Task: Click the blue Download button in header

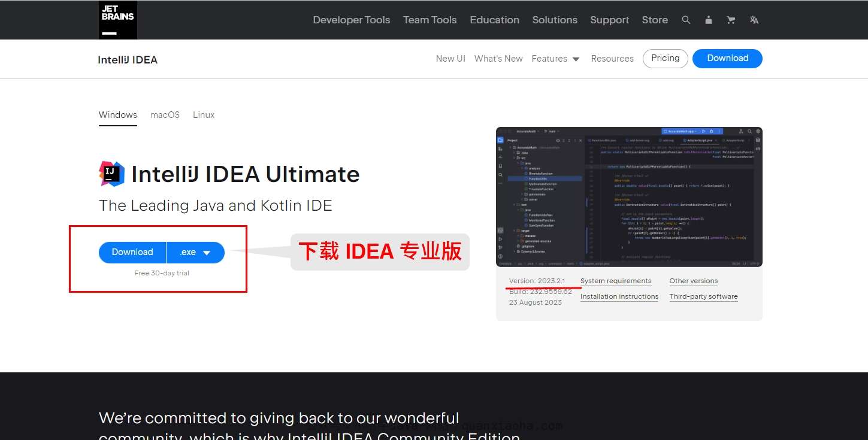Action: (727, 58)
